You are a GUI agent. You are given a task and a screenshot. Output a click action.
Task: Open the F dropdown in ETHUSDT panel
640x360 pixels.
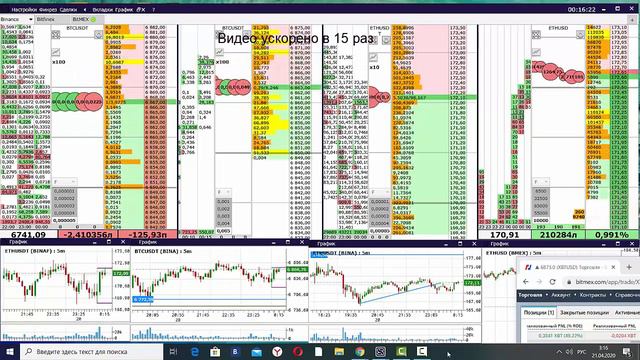click(380, 192)
